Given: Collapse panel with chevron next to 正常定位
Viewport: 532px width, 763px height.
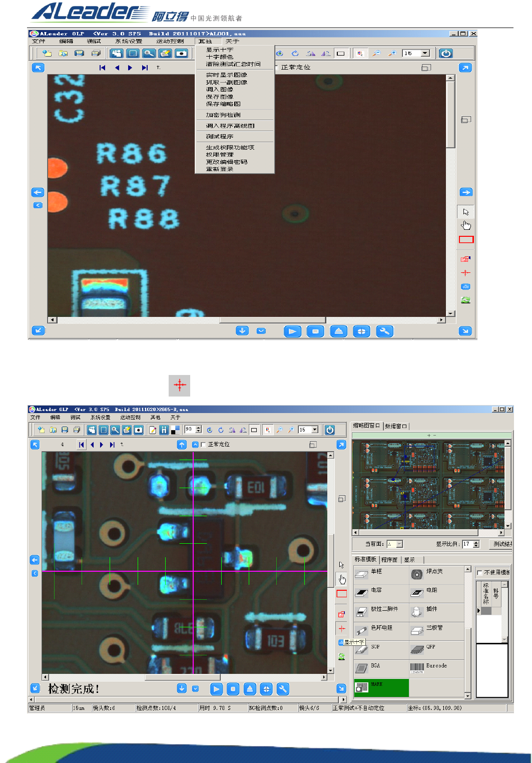Looking at the screenshot, I should pyautogui.click(x=195, y=445).
